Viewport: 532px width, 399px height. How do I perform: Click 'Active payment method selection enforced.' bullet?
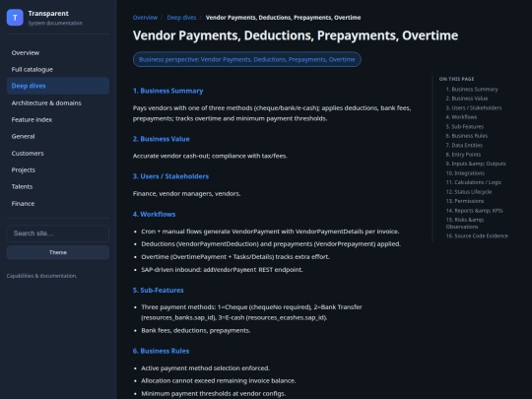point(205,367)
